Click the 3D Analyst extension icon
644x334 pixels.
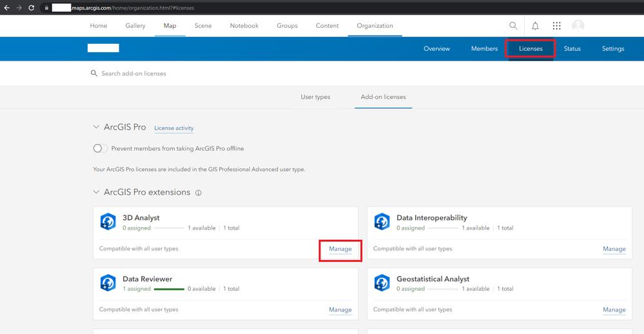pyautogui.click(x=108, y=222)
